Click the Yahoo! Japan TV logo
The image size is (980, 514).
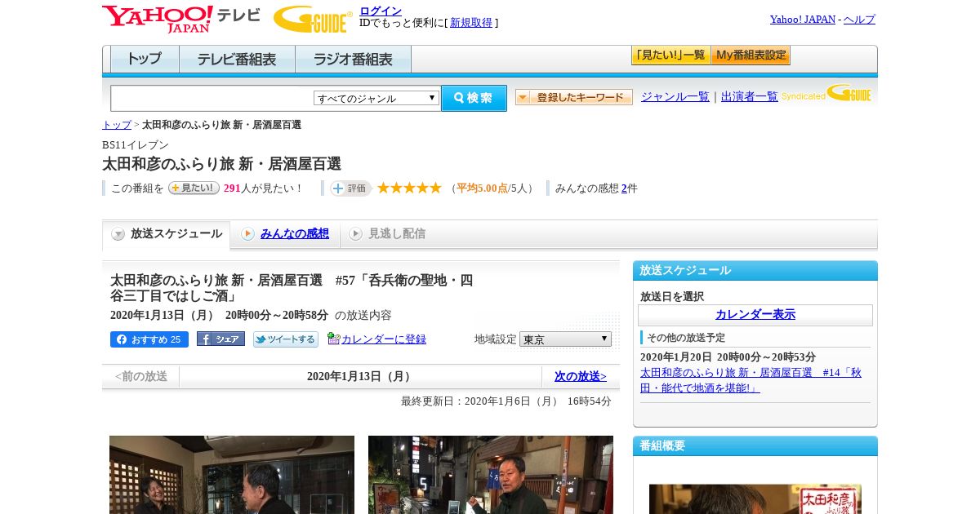180,19
